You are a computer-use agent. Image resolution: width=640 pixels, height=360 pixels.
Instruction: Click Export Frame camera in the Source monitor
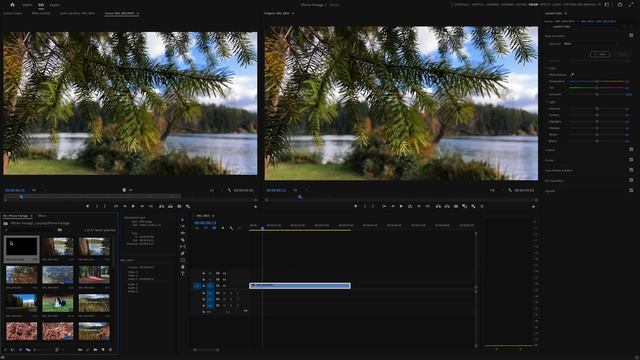click(179, 207)
